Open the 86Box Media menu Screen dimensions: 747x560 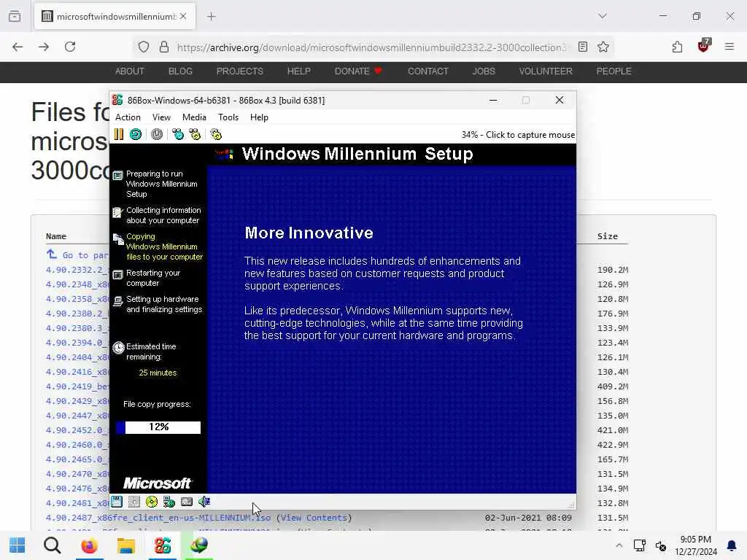tap(194, 117)
